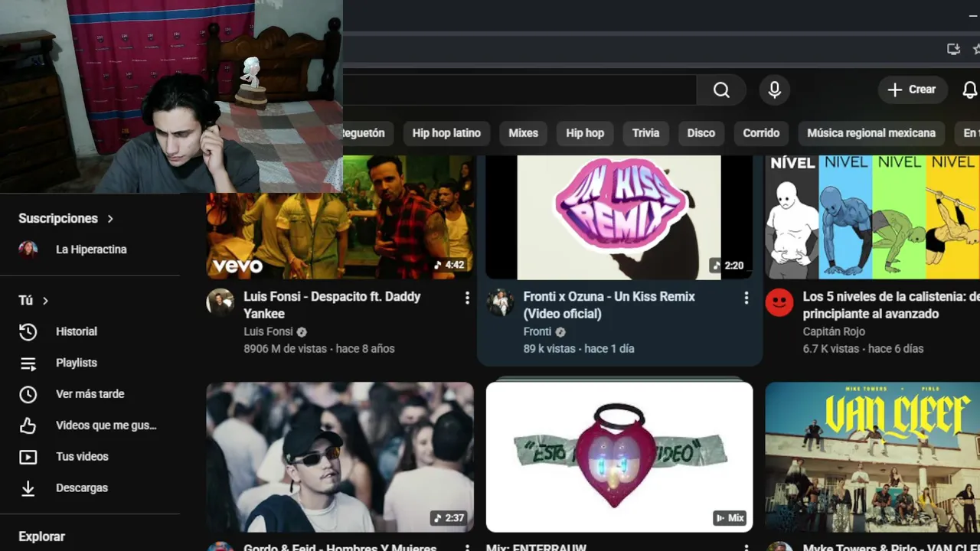980x551 pixels.
Task: Open the calistenia niveles video thumbnail
Action: click(872, 217)
